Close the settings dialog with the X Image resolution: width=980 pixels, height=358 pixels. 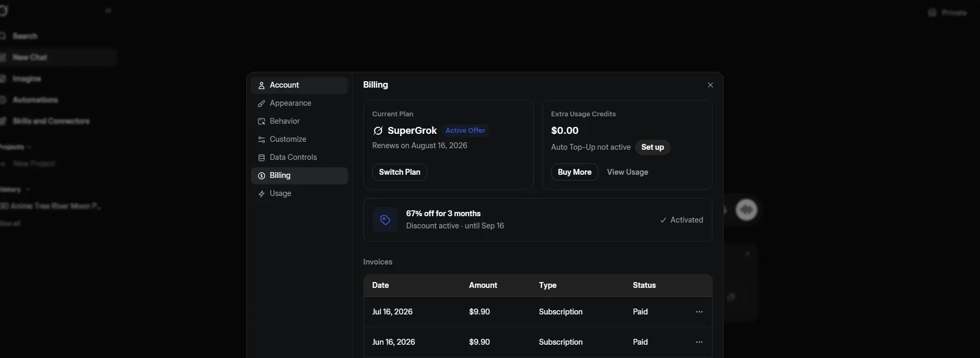pyautogui.click(x=710, y=85)
